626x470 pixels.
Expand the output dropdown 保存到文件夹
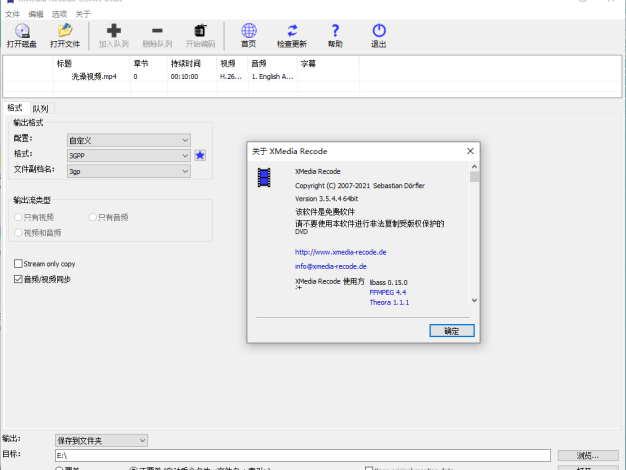click(101, 440)
